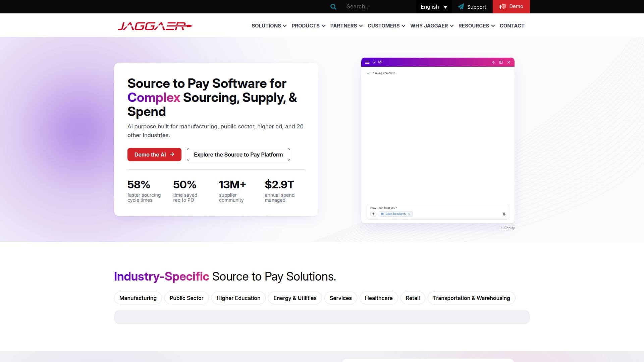Click the search magnifier icon
This screenshot has width=644, height=362.
(333, 7)
